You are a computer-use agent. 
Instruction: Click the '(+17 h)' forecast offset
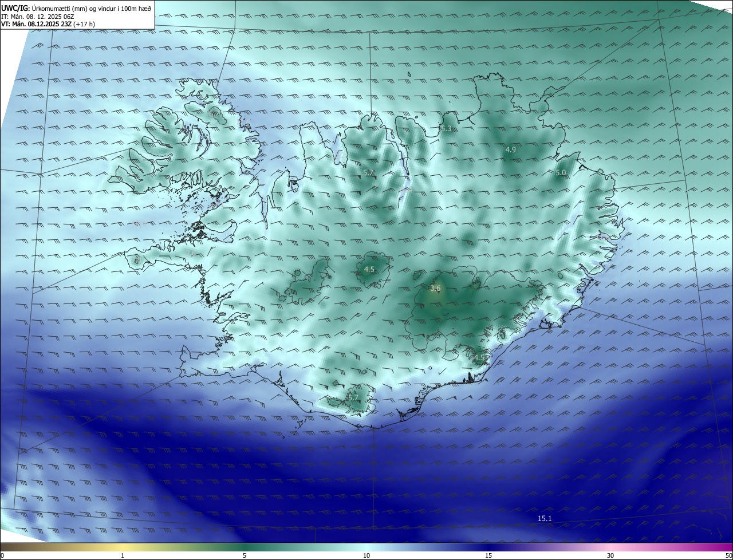pos(84,24)
